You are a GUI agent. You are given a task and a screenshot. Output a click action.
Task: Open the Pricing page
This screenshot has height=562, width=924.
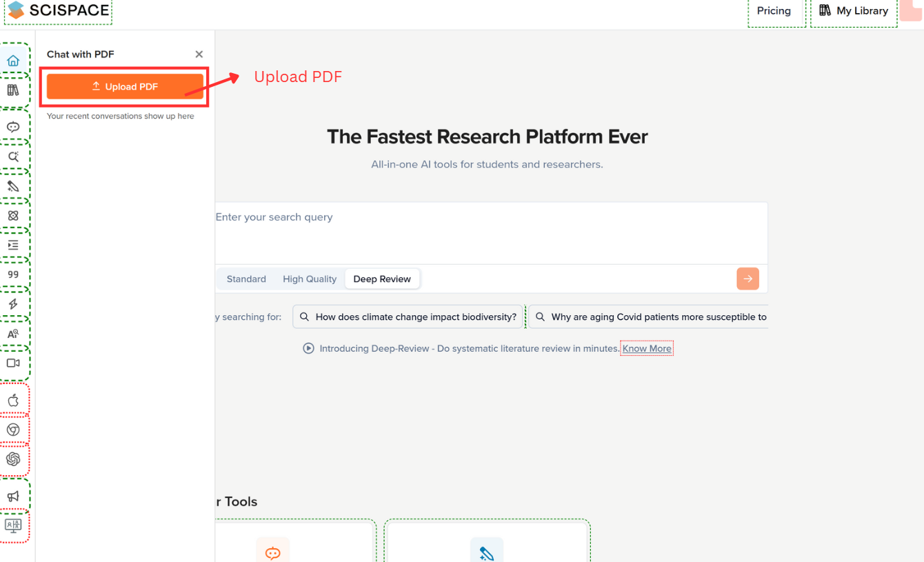[774, 11]
